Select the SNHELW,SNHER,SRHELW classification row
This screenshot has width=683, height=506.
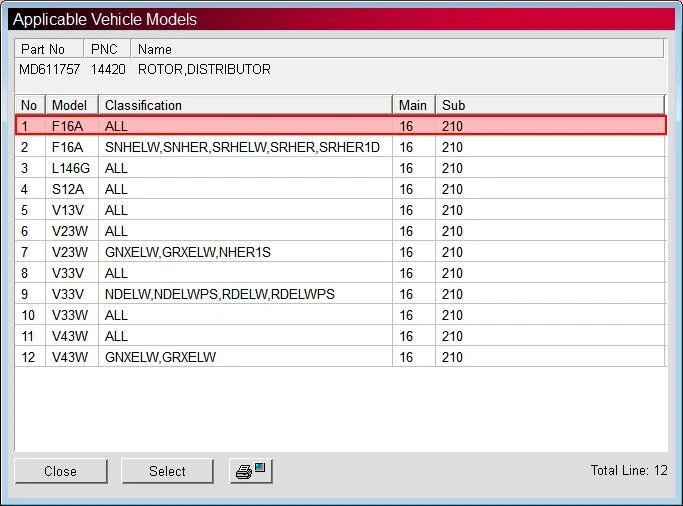coord(341,147)
